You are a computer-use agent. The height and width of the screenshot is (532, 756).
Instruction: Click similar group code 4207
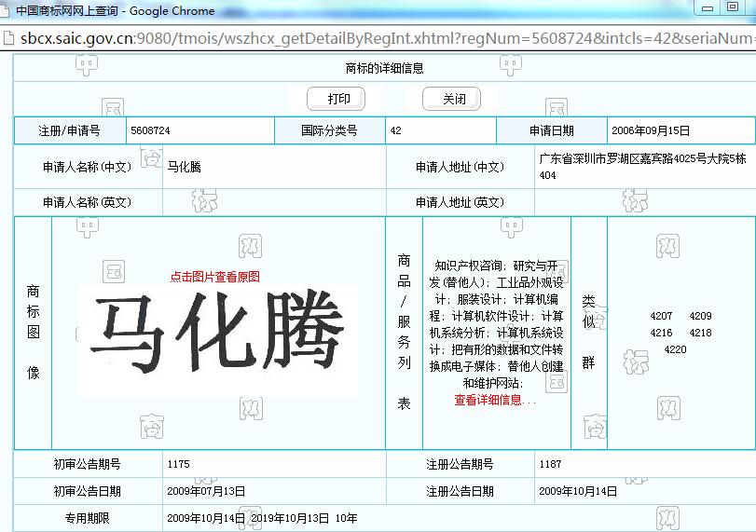coord(661,317)
